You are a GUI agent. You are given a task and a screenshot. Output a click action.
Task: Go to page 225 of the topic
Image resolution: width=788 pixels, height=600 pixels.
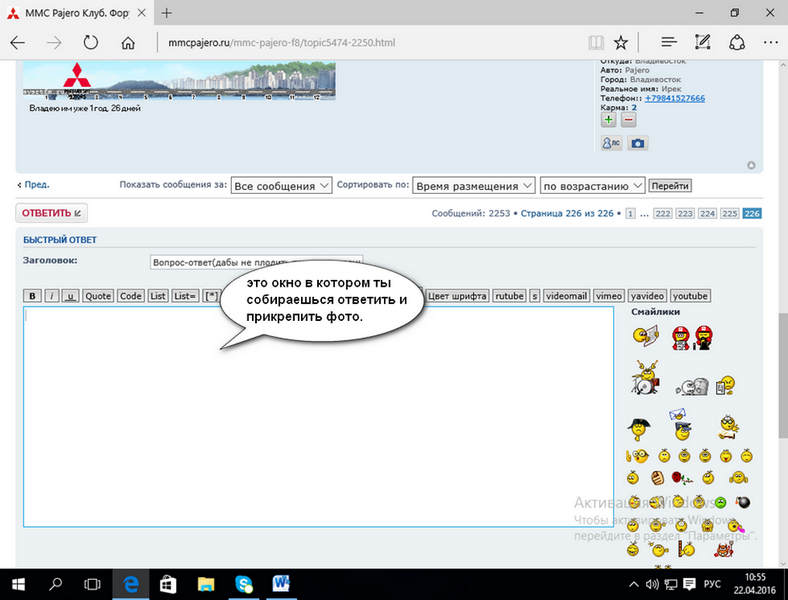[x=730, y=214]
